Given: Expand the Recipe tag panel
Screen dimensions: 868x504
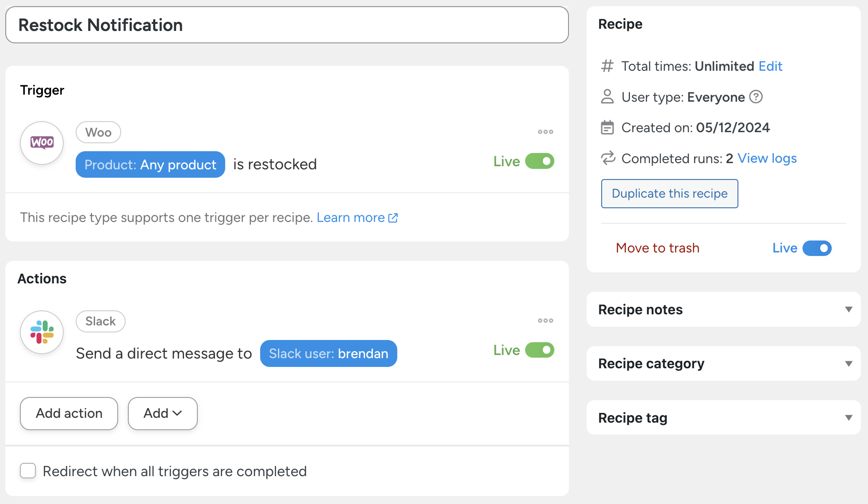Looking at the screenshot, I should click(848, 418).
